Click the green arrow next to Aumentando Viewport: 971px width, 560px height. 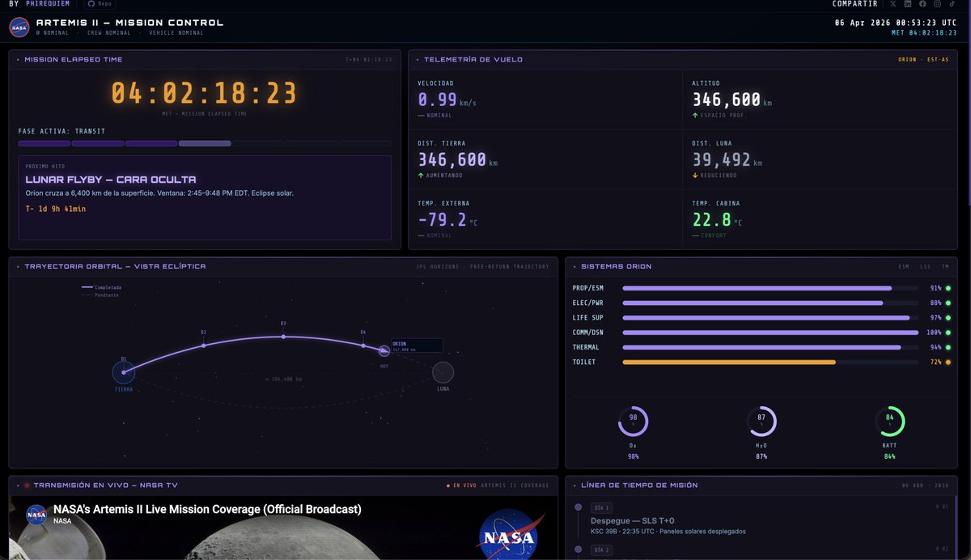tap(421, 176)
